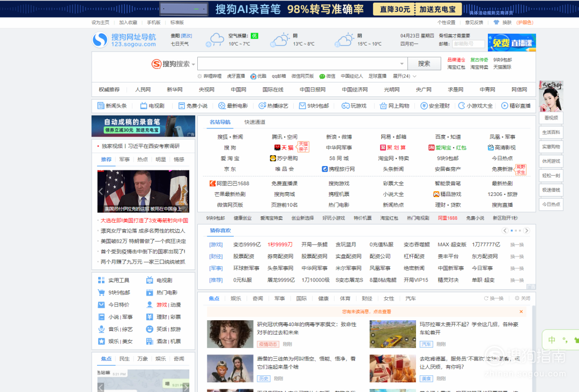Switch to the 快速通道 tab

click(x=255, y=122)
